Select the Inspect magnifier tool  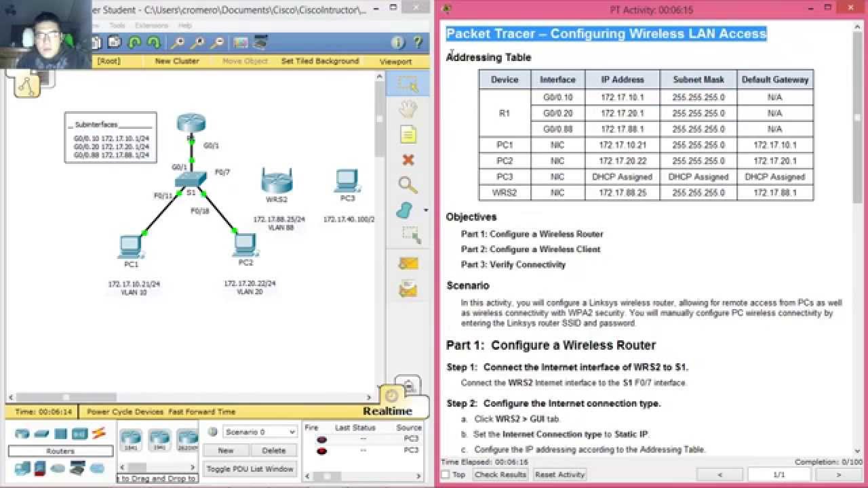(x=408, y=185)
